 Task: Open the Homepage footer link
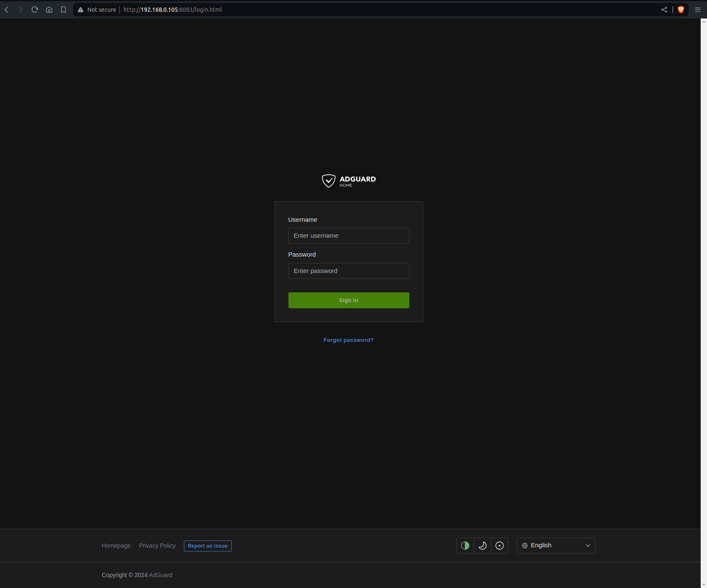(116, 546)
